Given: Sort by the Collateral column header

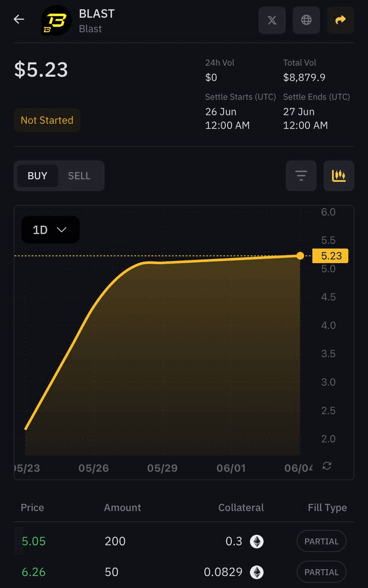Looking at the screenshot, I should pos(241,508).
